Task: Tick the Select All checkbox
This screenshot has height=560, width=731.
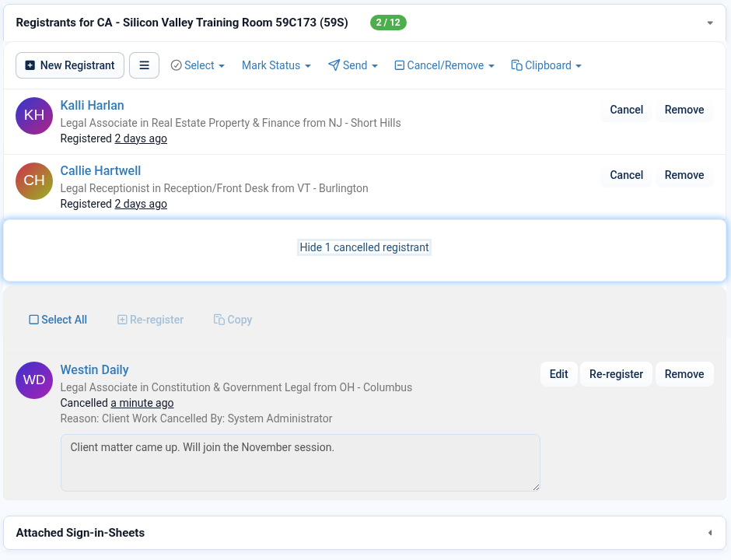Action: [x=34, y=320]
